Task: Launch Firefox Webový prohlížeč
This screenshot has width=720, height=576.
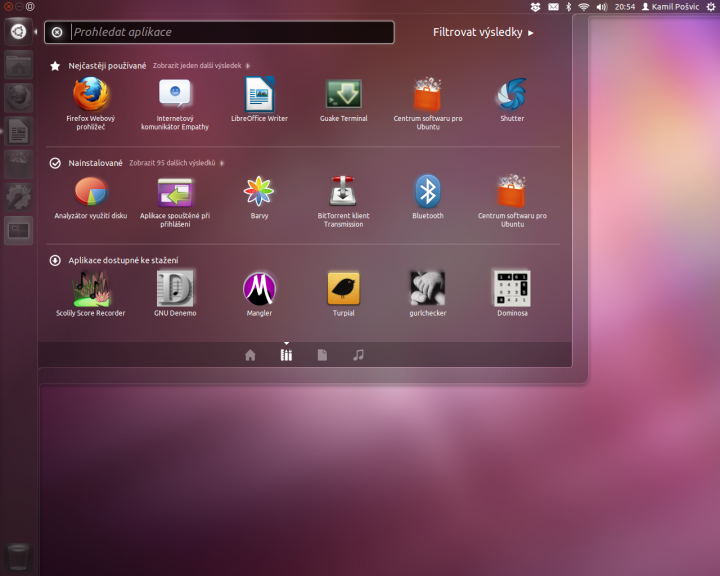Action: click(x=90, y=103)
